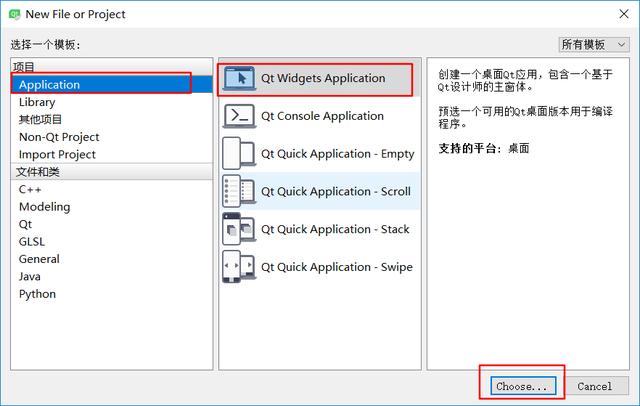
Task: Click the Qt Quick Application - Empty icon
Action: pyautogui.click(x=240, y=153)
